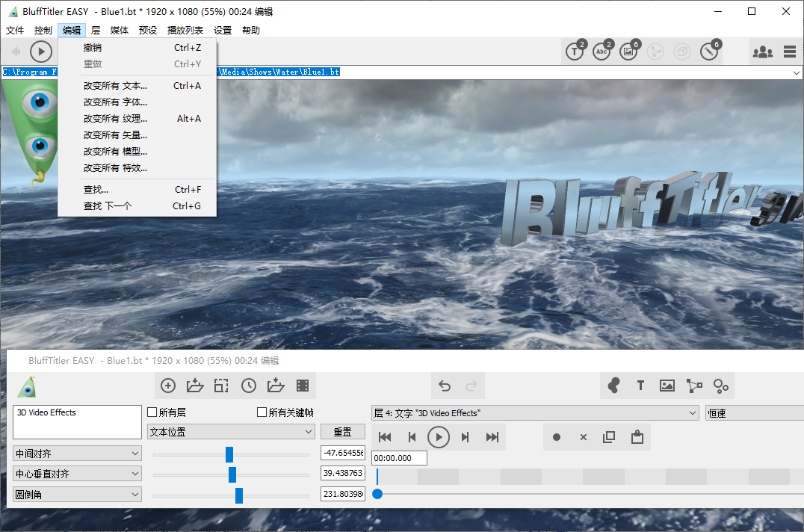Enable the 所有层 checkbox
Screen dimensions: 804x532
[x=152, y=412]
